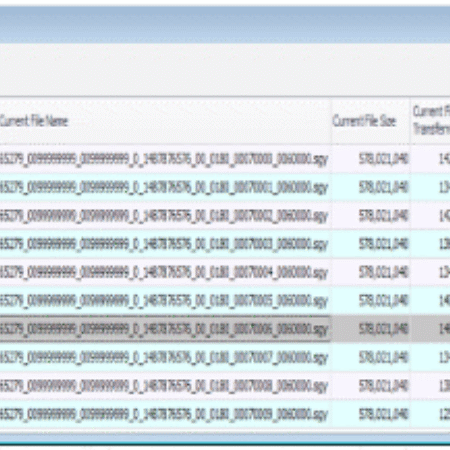Click the Current File Size column header
Image resolution: width=450 pixels, height=450 pixels.
[371, 121]
